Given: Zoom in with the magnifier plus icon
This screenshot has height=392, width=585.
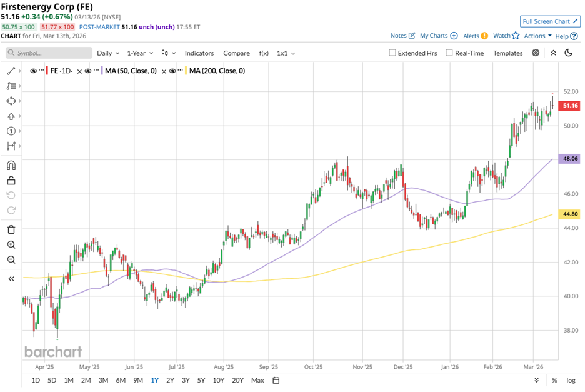Looking at the screenshot, I should click(11, 244).
